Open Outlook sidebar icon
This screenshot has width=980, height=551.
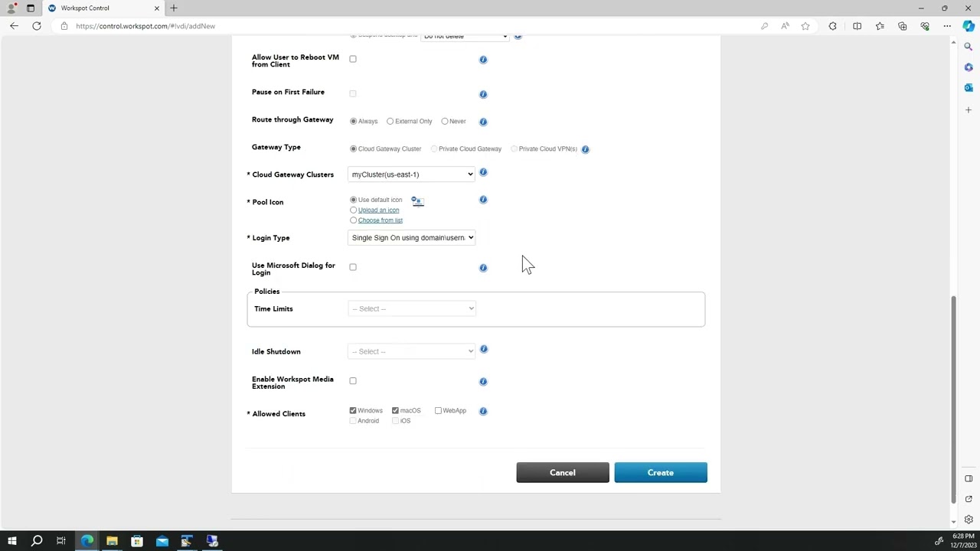[969, 88]
